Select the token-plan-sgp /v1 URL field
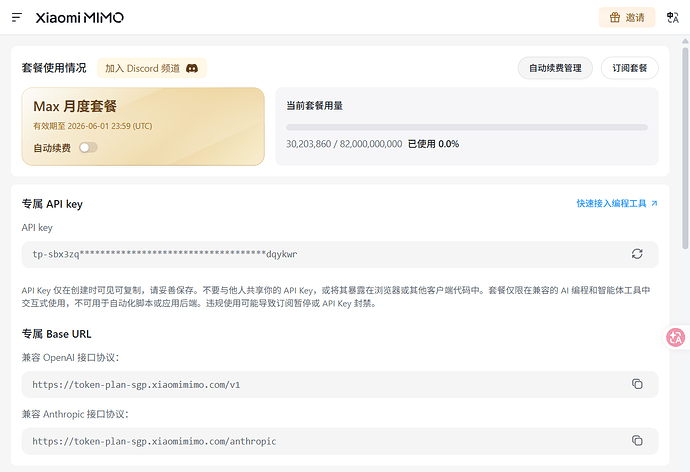 coord(340,384)
